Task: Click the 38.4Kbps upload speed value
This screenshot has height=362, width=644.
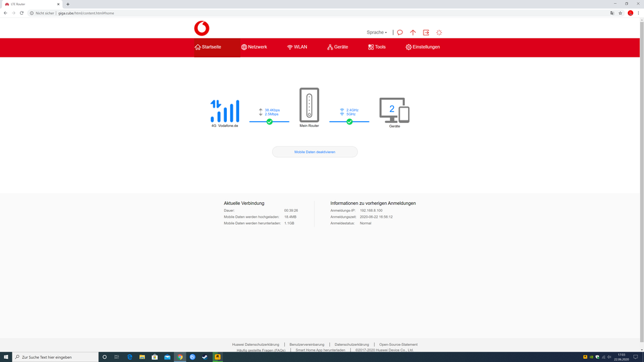Action: coord(272,110)
